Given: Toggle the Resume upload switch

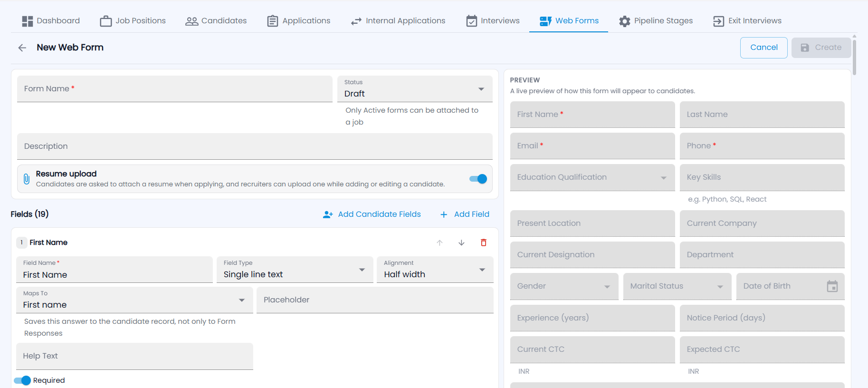Looking at the screenshot, I should tap(478, 179).
